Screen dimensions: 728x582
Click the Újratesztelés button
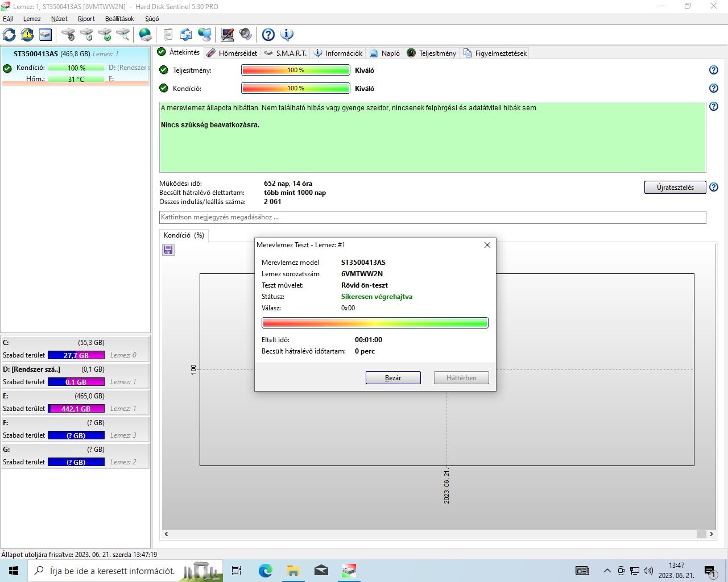[x=675, y=188]
